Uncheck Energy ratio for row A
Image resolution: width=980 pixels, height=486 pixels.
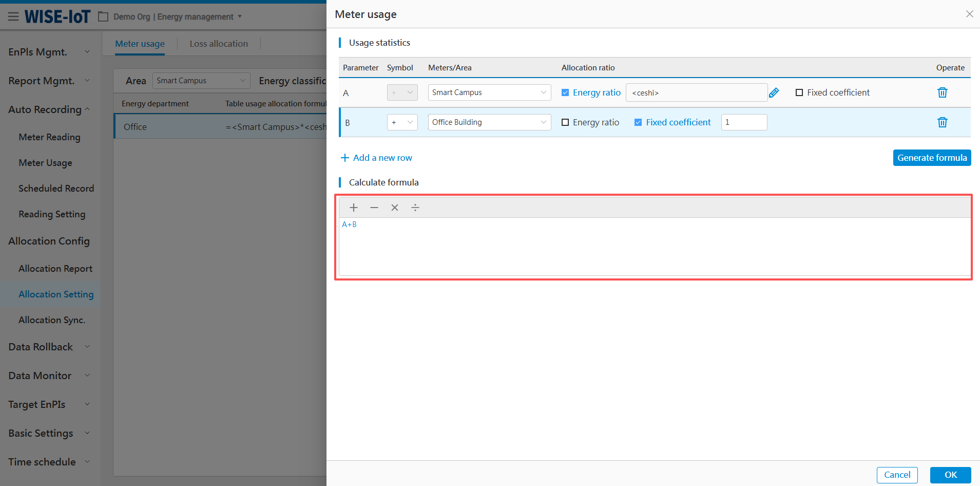tap(565, 92)
